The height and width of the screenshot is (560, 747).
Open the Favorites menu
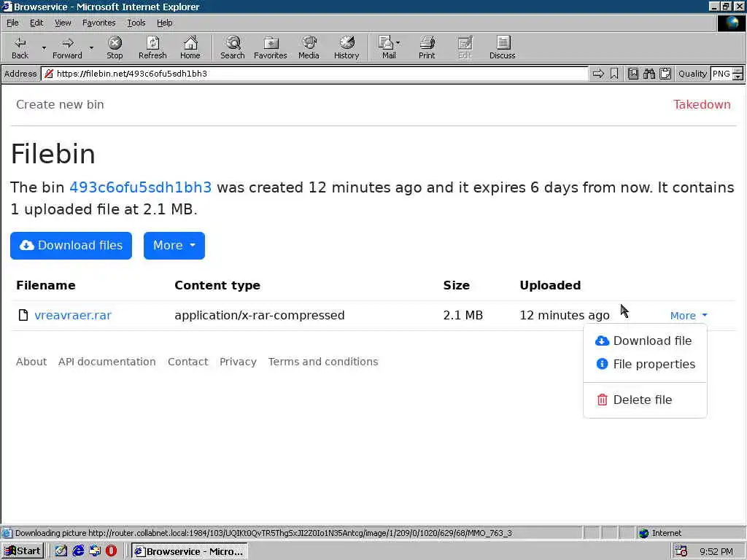point(98,23)
